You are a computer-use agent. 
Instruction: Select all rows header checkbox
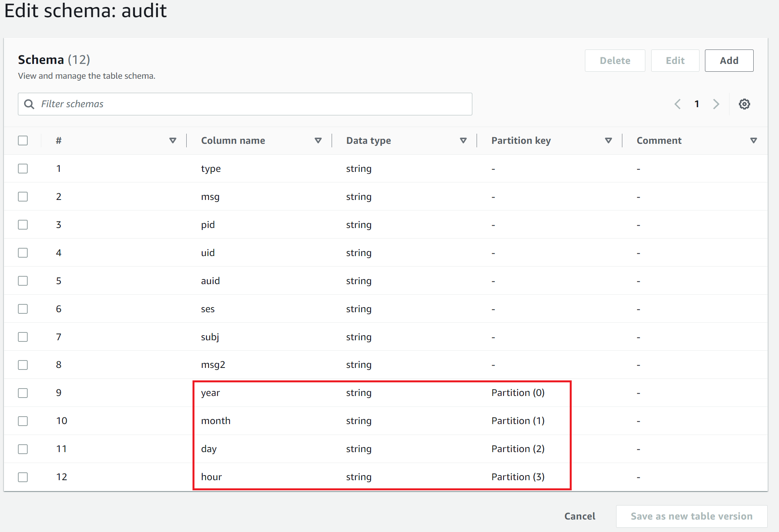pos(23,141)
